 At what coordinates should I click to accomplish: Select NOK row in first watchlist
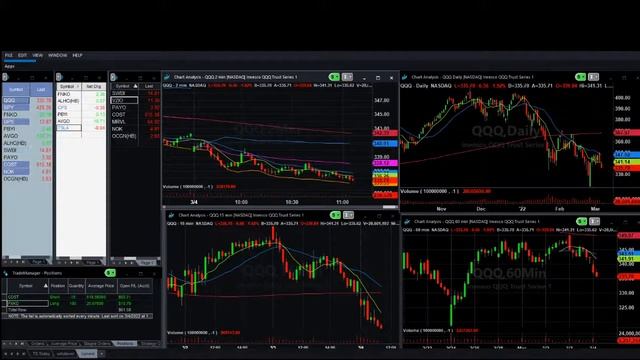click(x=27, y=172)
